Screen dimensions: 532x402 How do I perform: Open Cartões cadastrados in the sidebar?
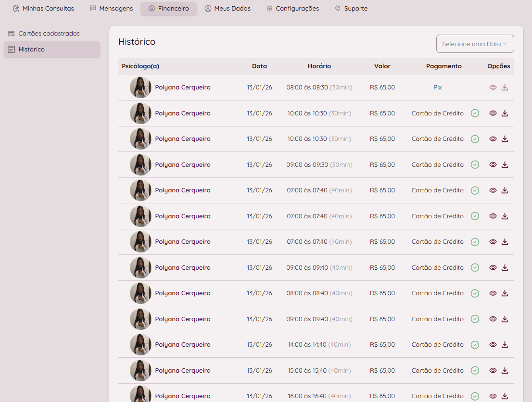pos(49,34)
